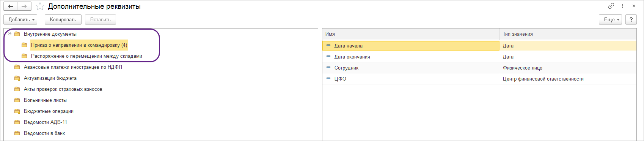The image size is (644, 141).
Task: Select Распоряжение о перемещении между складами
Action: click(86, 56)
